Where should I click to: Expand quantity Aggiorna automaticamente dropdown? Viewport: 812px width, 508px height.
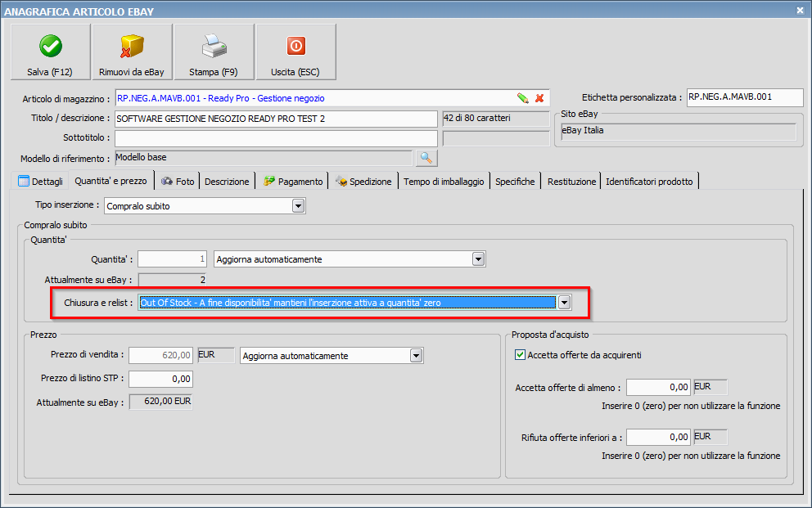[x=479, y=259]
